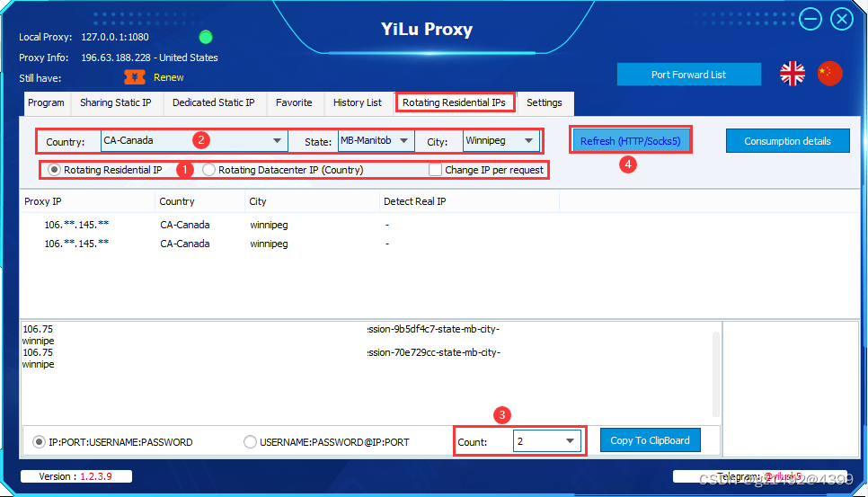This screenshot has width=868, height=497.
Task: Click the Renew link
Action: (x=168, y=77)
